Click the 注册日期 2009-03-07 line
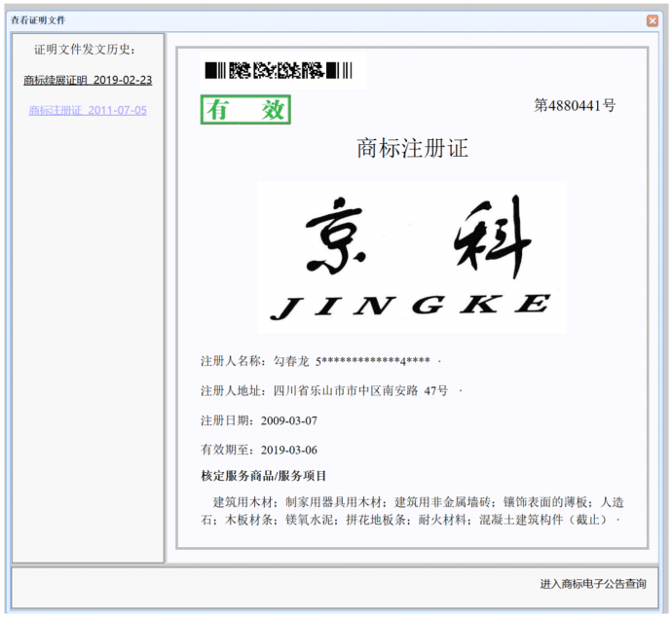672x618 pixels. [259, 420]
